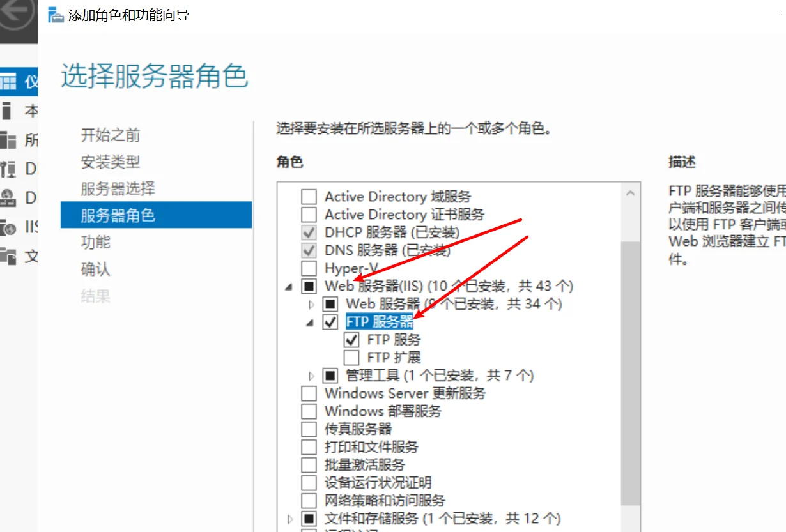786x532 pixels.
Task: Select the 服务器角色 wizard step
Action: point(157,215)
